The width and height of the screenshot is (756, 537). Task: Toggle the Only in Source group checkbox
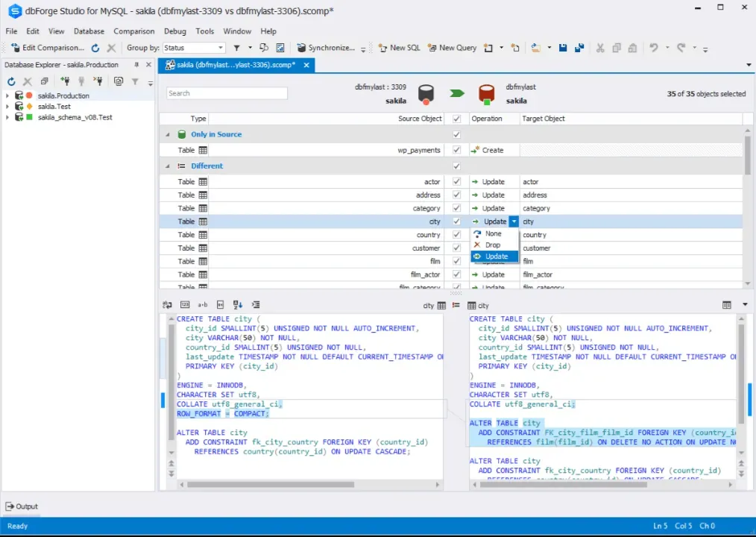pyautogui.click(x=456, y=134)
